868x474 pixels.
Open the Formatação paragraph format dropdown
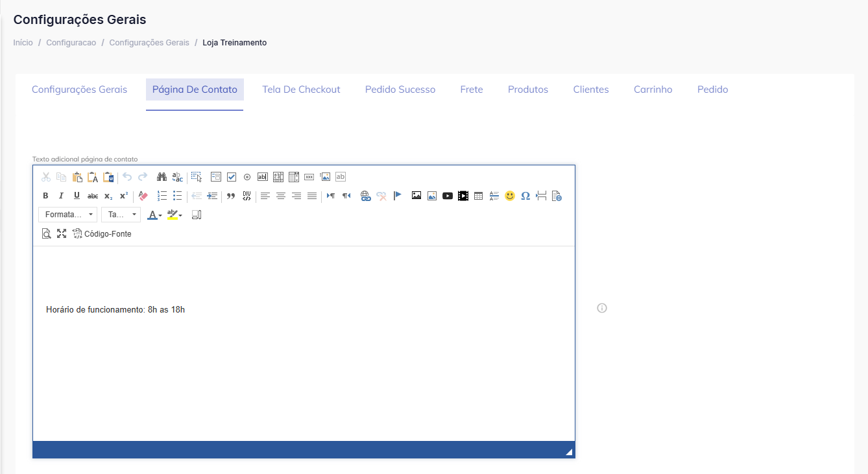(67, 215)
